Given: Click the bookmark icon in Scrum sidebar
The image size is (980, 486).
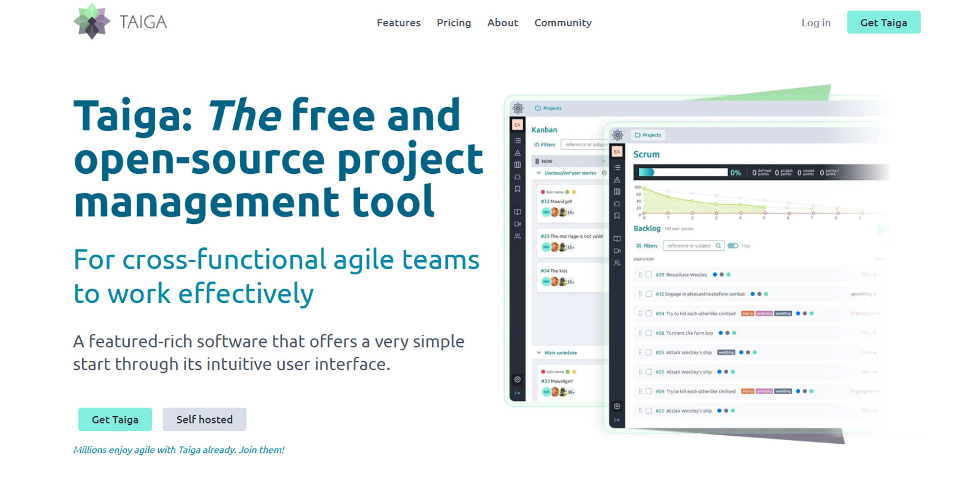Looking at the screenshot, I should click(617, 215).
